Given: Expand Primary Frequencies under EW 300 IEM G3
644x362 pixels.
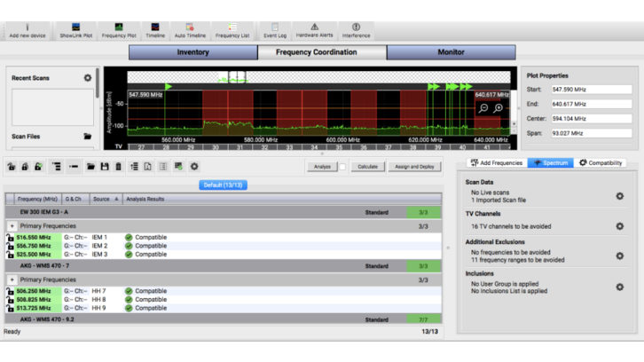Looking at the screenshot, I should pos(12,226).
